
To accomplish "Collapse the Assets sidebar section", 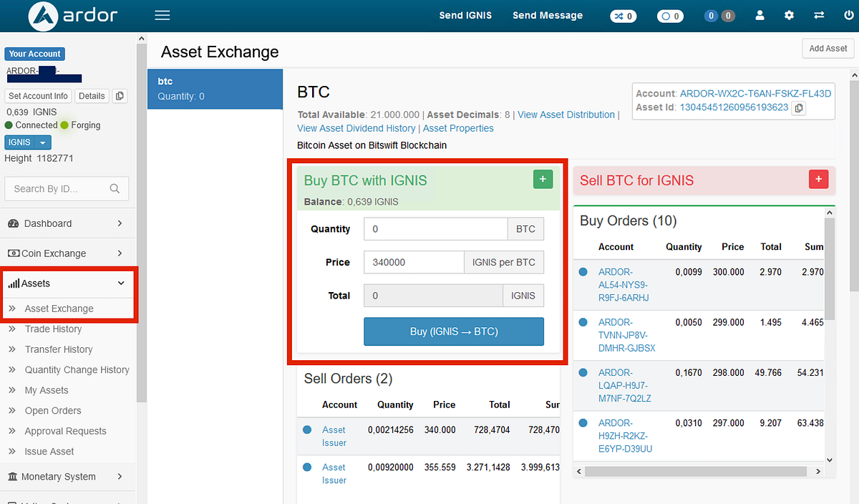I will [68, 283].
